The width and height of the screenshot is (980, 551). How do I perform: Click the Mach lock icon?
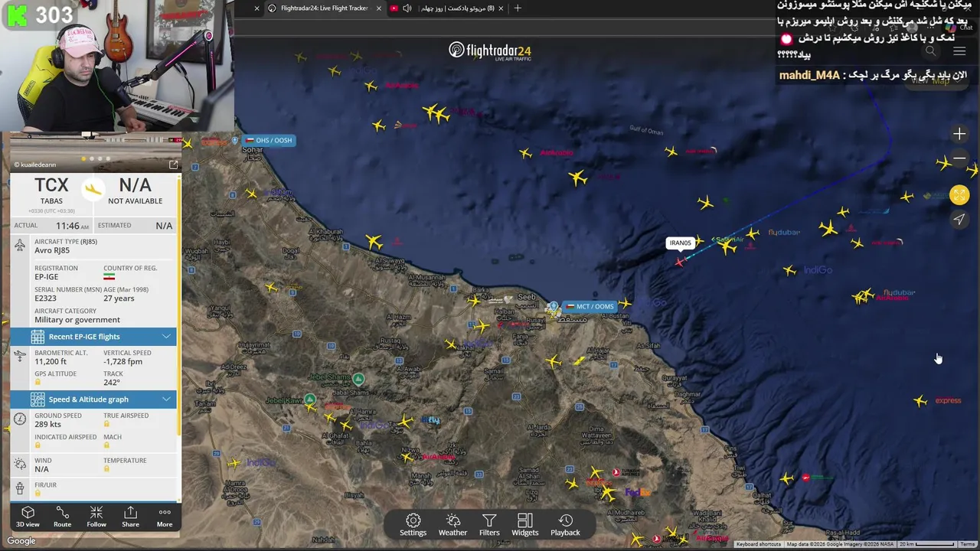point(106,445)
